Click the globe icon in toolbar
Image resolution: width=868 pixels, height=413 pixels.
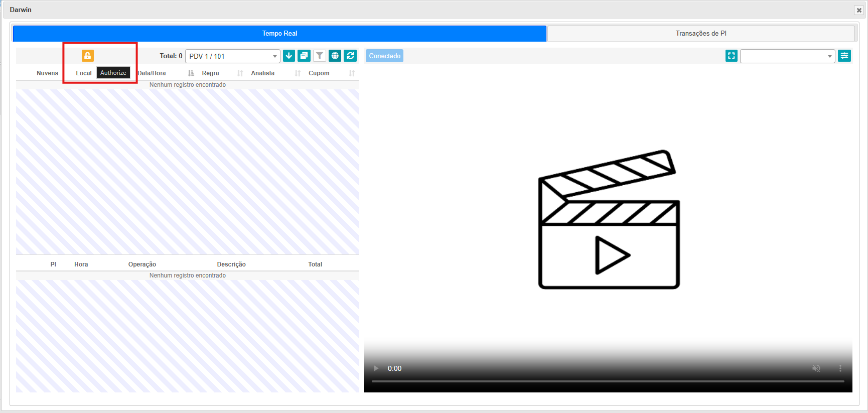335,56
